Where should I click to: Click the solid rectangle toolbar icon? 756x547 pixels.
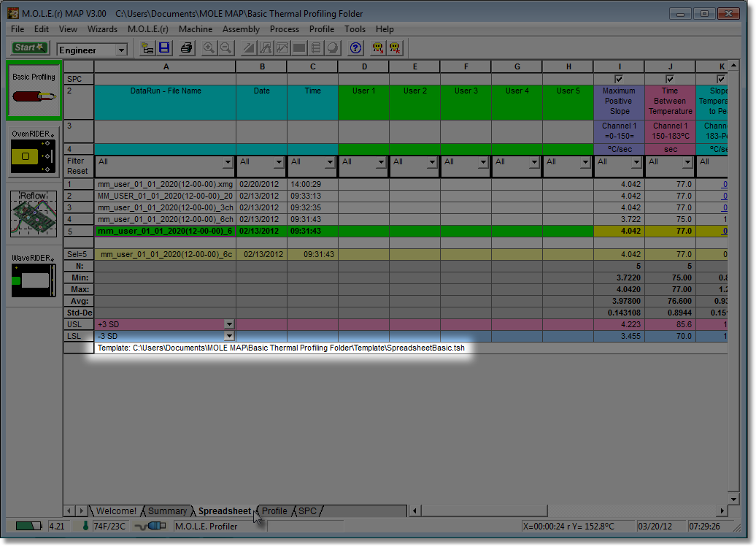(x=299, y=47)
